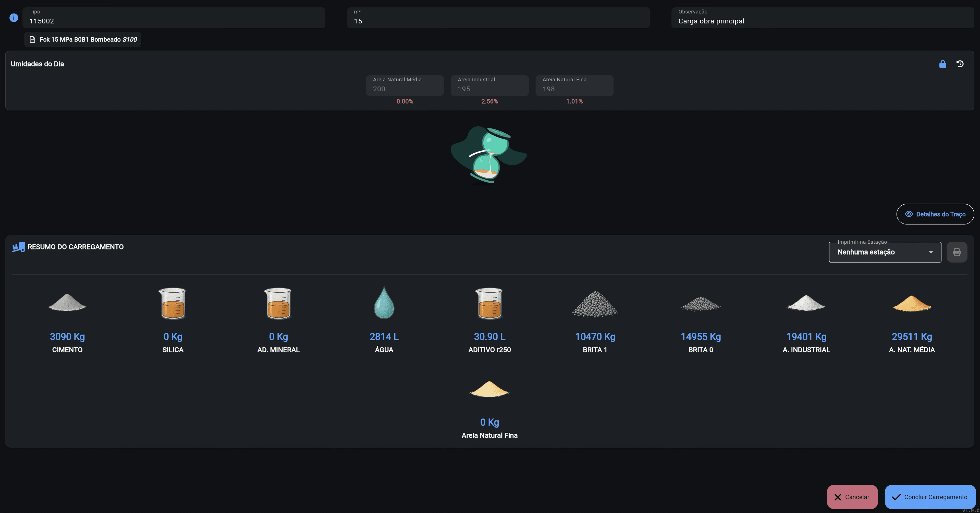980x513 pixels.
Task: Click the SILICA beaker icon
Action: pyautogui.click(x=172, y=303)
